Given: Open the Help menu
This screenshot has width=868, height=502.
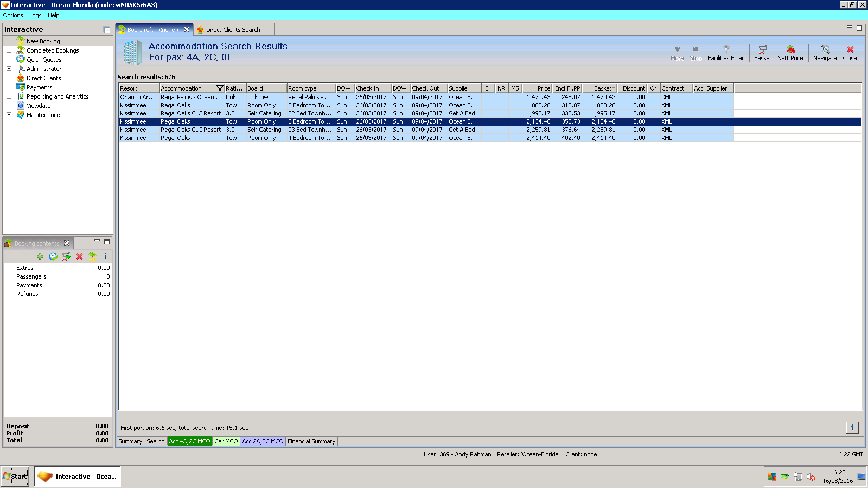Looking at the screenshot, I should click(53, 15).
